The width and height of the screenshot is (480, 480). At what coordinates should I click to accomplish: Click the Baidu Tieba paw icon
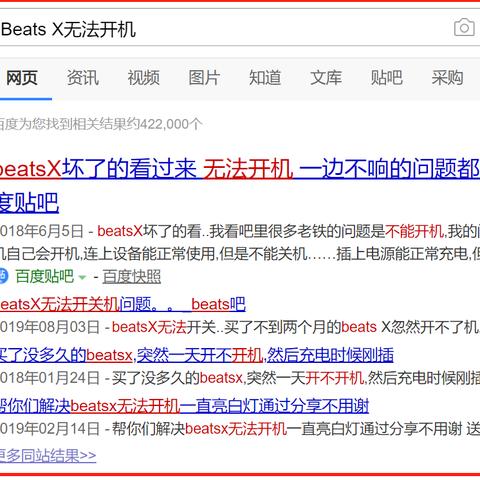click(3, 276)
